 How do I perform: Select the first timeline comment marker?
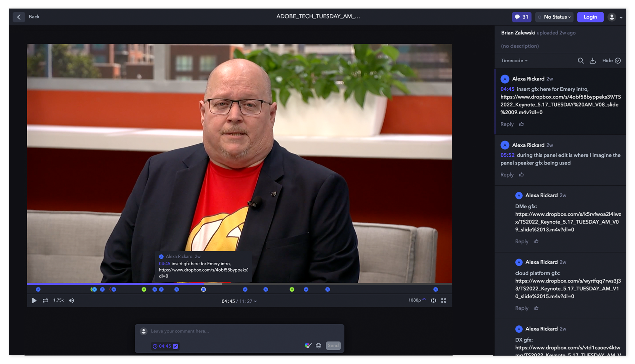tap(38, 290)
